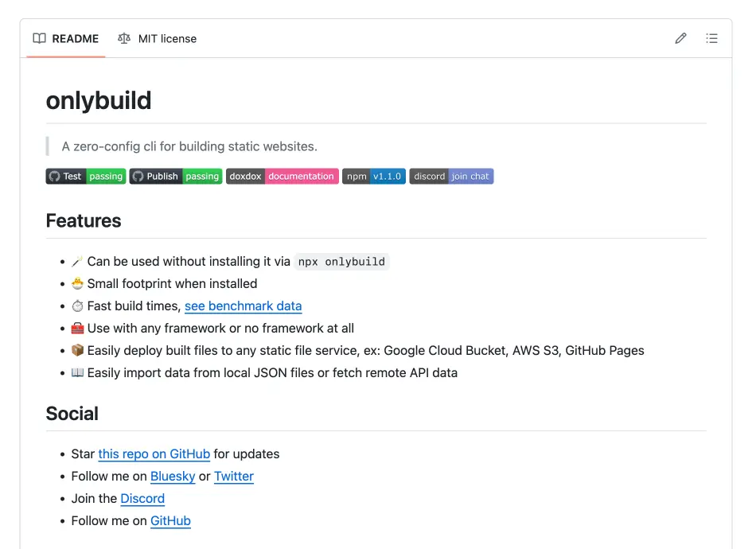Open the outline list icon
The image size is (756, 549).
[712, 37]
